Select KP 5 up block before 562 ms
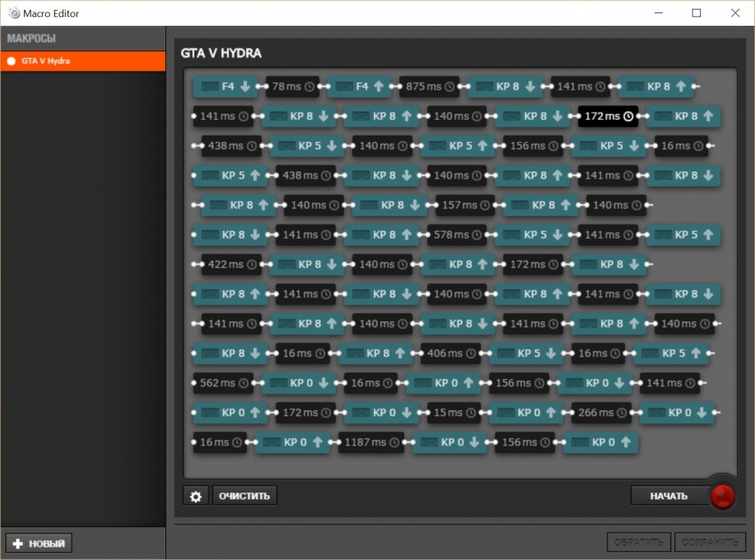Viewport: 755px width, 560px height. [x=671, y=353]
